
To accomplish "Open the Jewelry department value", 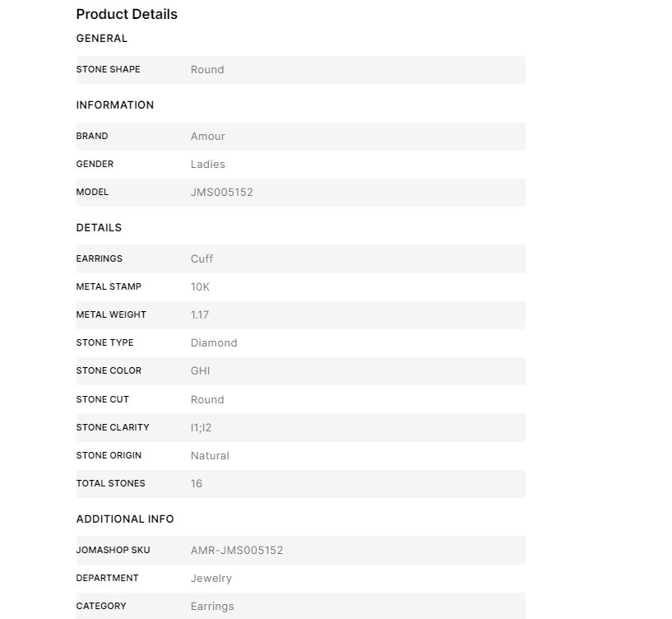I will (211, 579).
